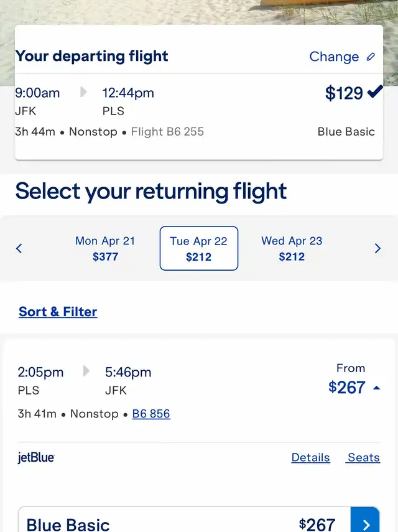Go to next dates with right chevron
The width and height of the screenshot is (398, 532).
point(377,248)
